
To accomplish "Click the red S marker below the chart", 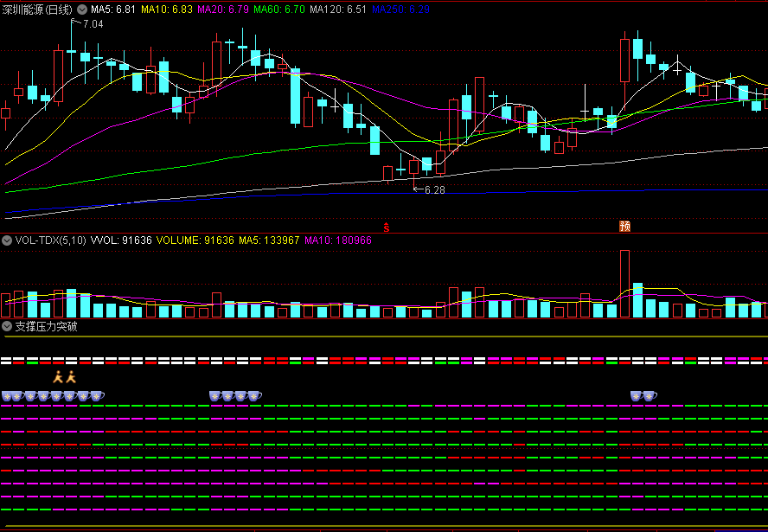I will (x=386, y=228).
